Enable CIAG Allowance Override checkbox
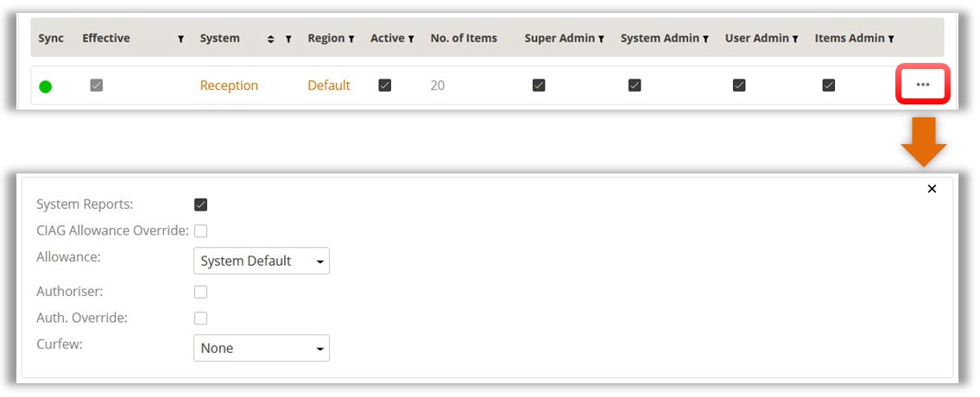 coord(201,230)
